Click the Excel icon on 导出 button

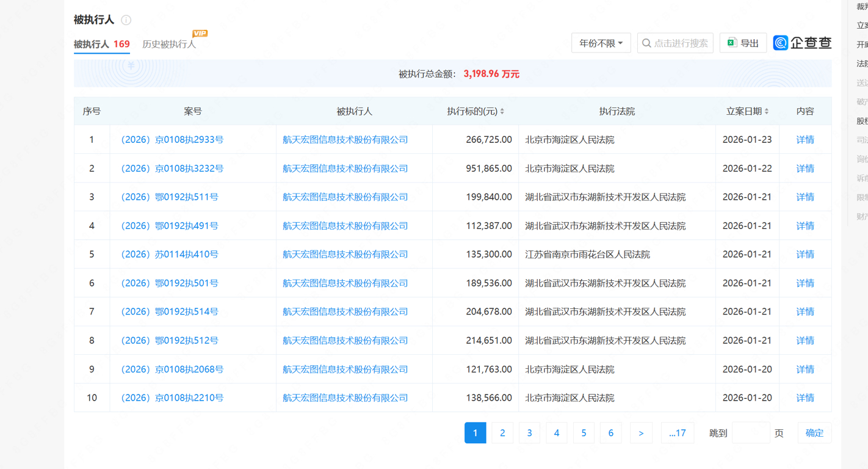pyautogui.click(x=732, y=43)
